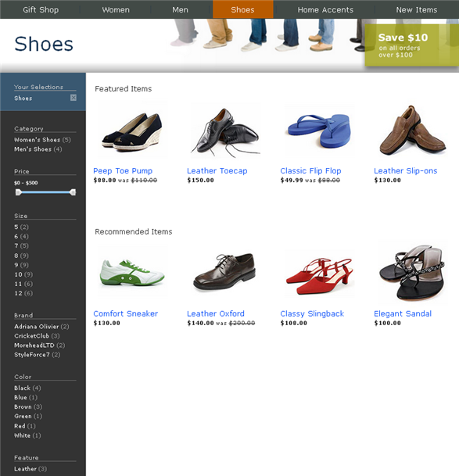Click the black Elegant Sandal image
459x476 pixels.
413,272
